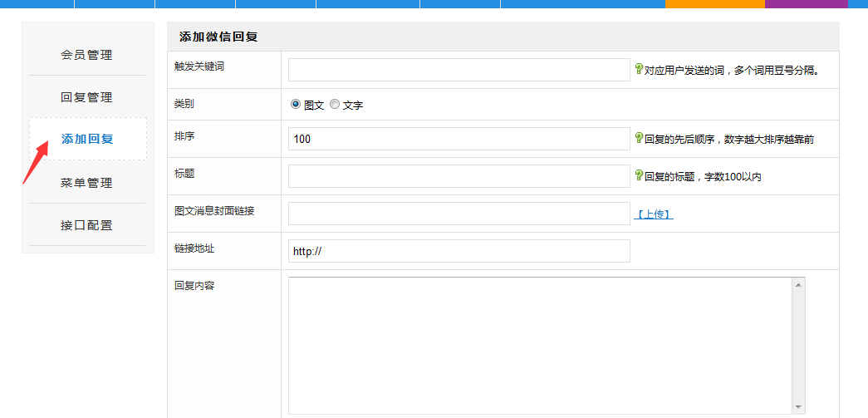
Task: Click the hint icon next to 排序 field
Action: (x=639, y=138)
